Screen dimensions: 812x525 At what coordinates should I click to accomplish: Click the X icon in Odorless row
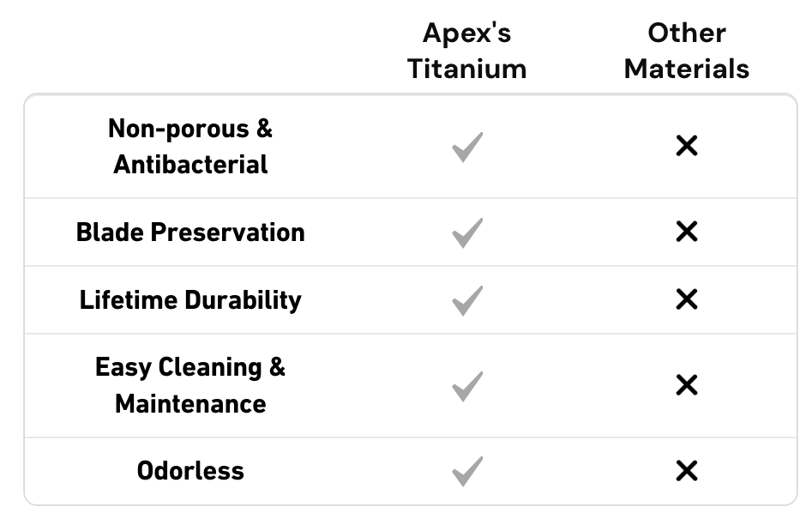click(687, 471)
